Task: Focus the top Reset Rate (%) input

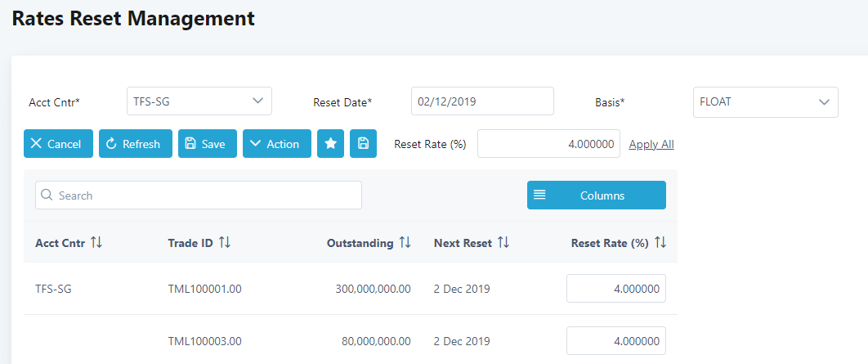Action: (548, 144)
